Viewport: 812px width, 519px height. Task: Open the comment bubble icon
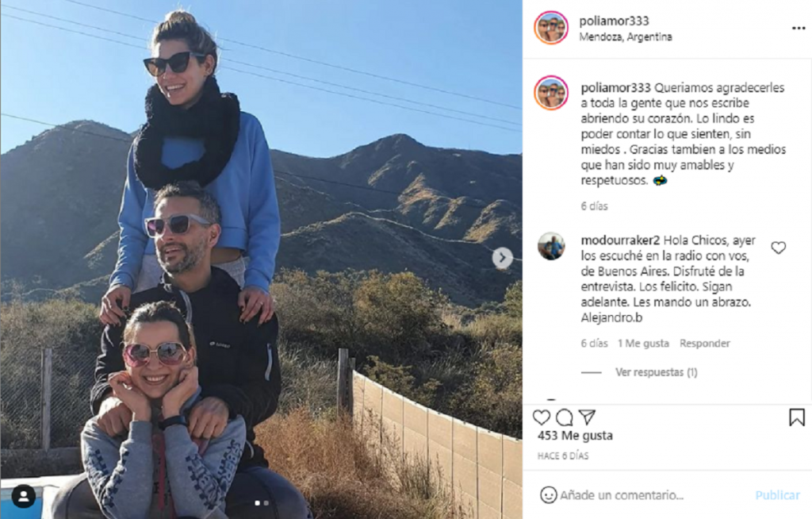tap(564, 417)
